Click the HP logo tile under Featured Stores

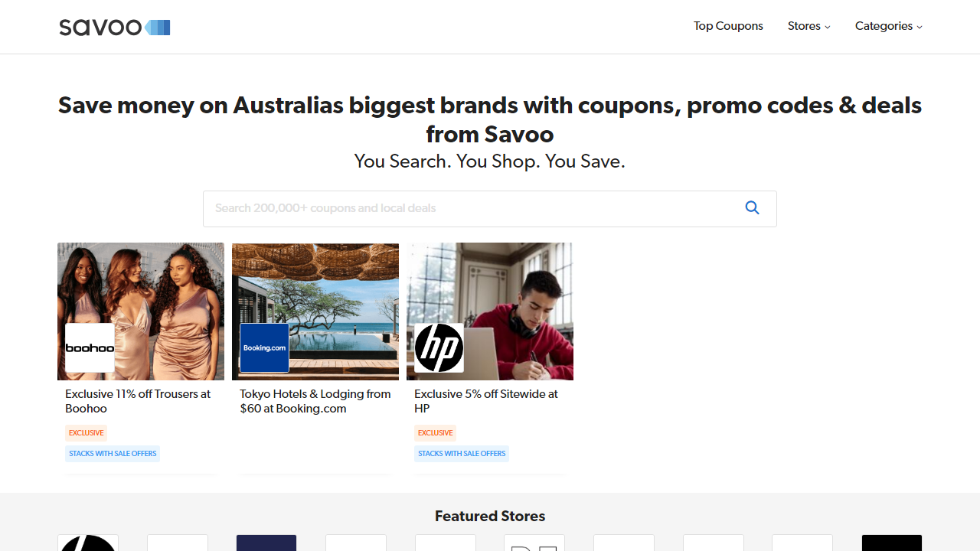coord(87,543)
